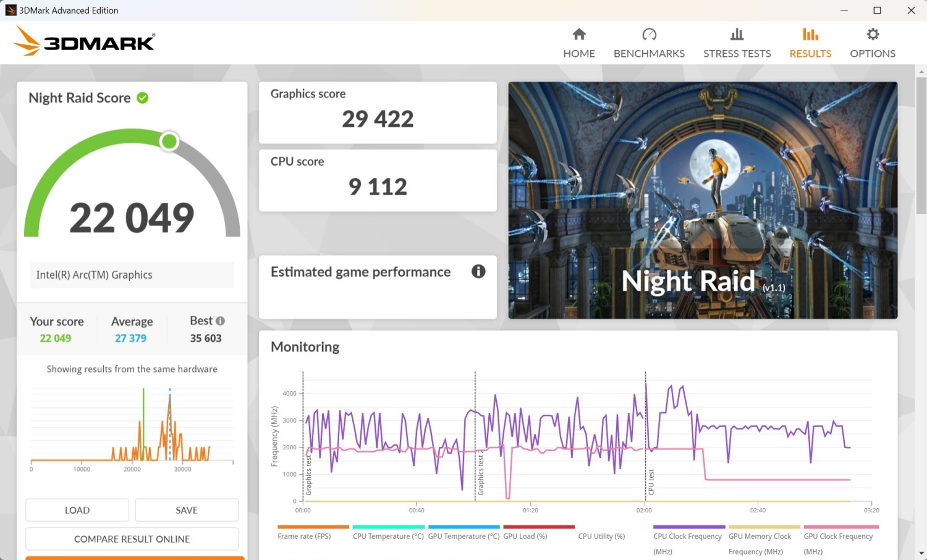Image resolution: width=927 pixels, height=560 pixels.
Task: Switch to the Results tab
Action: pos(810,43)
